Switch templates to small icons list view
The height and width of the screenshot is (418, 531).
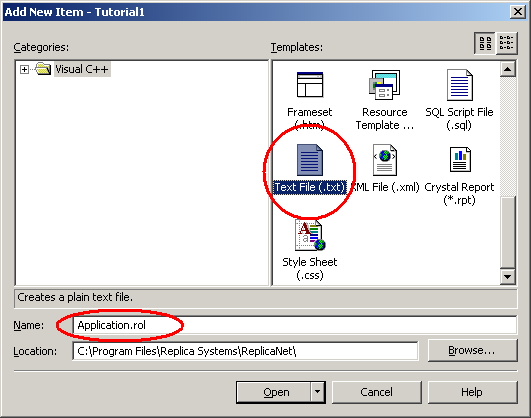click(507, 43)
